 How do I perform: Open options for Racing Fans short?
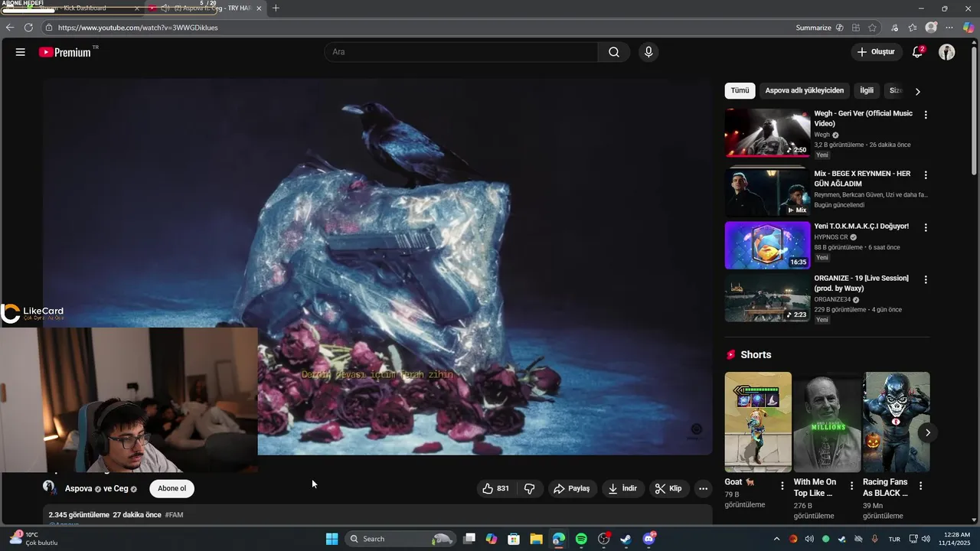coord(920,486)
